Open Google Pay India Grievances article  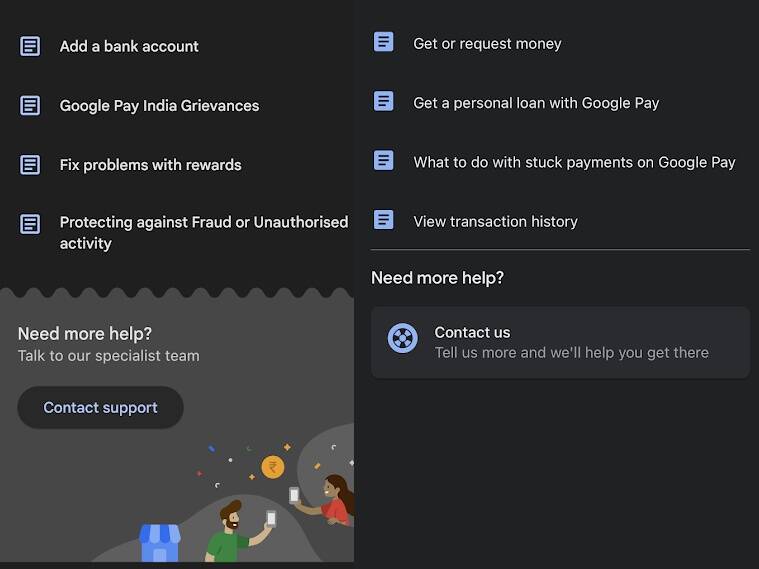(x=159, y=105)
